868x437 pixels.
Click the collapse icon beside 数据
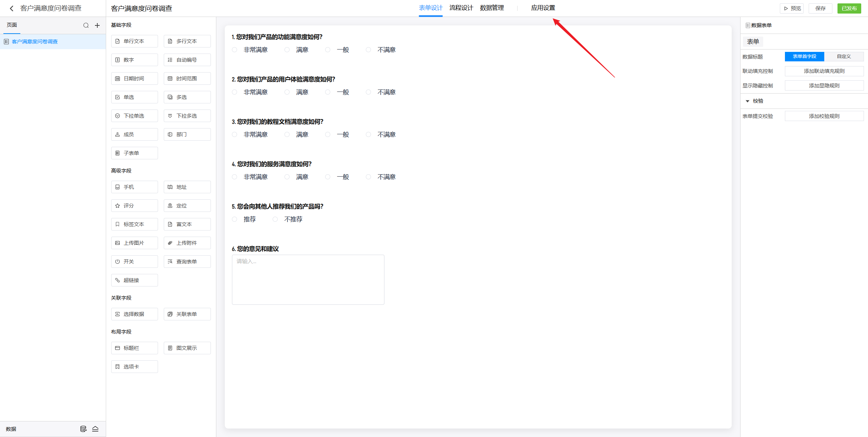coord(95,429)
